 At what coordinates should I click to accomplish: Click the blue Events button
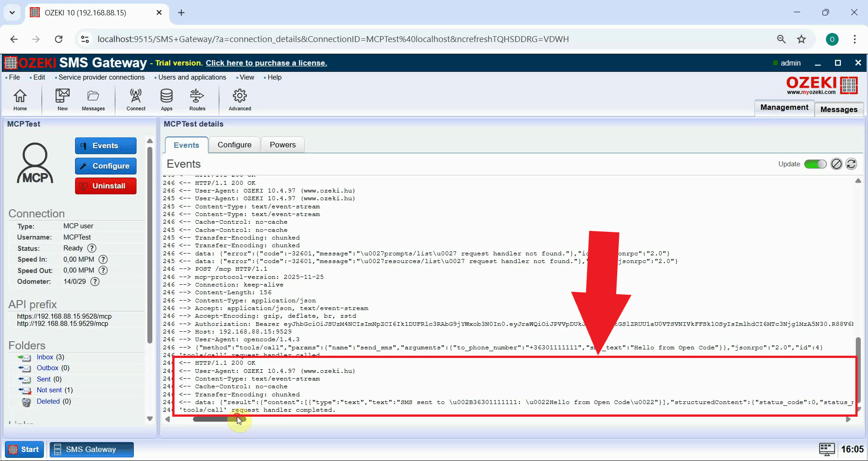click(106, 146)
